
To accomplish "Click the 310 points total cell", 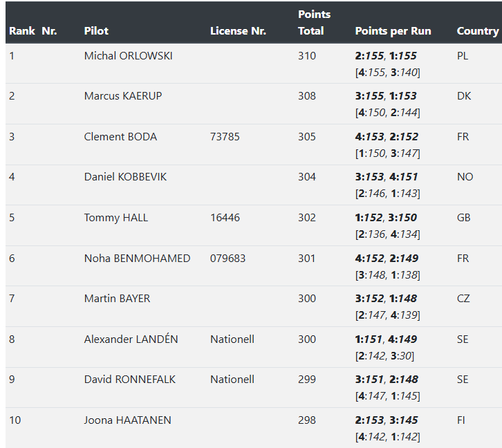I will tap(306, 56).
